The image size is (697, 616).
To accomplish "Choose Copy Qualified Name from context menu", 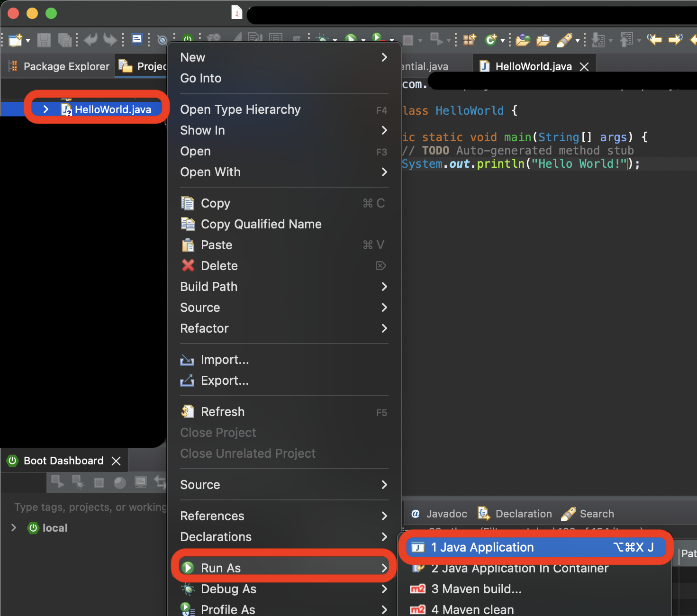I will point(261,224).
